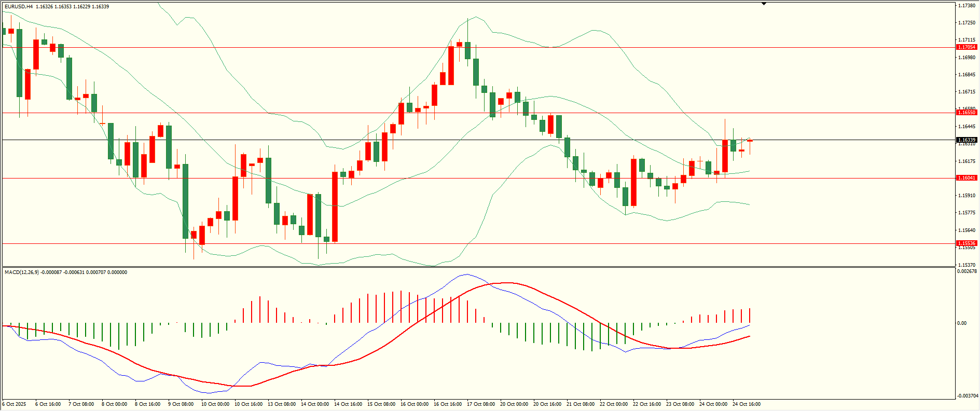Screen dimensions: 980x411
Task: Select the 1.16550 red price level label
Action: pos(967,113)
